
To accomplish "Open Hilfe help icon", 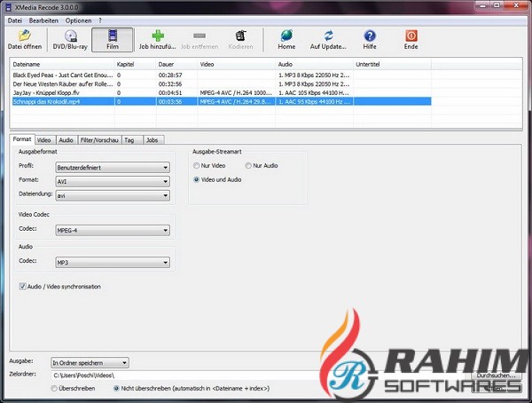I will pyautogui.click(x=370, y=36).
